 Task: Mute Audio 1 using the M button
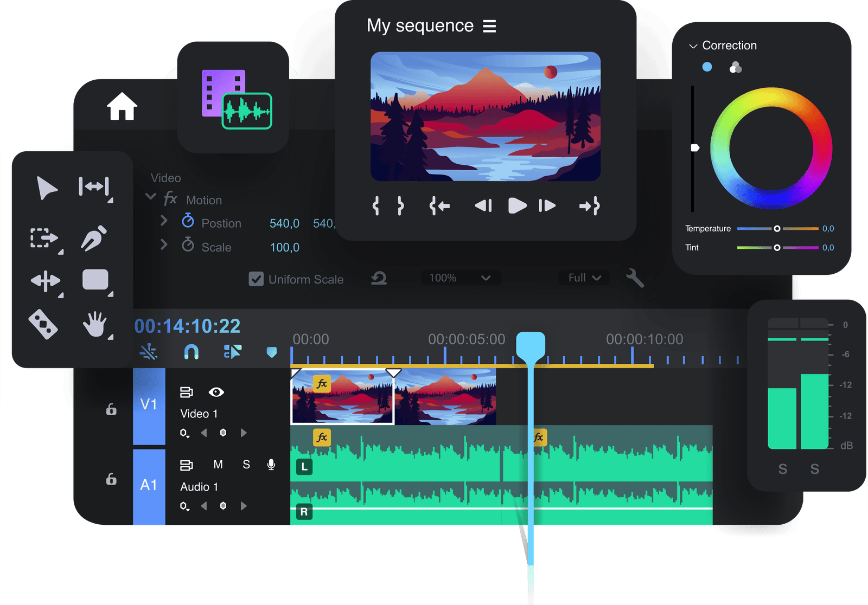tap(218, 465)
